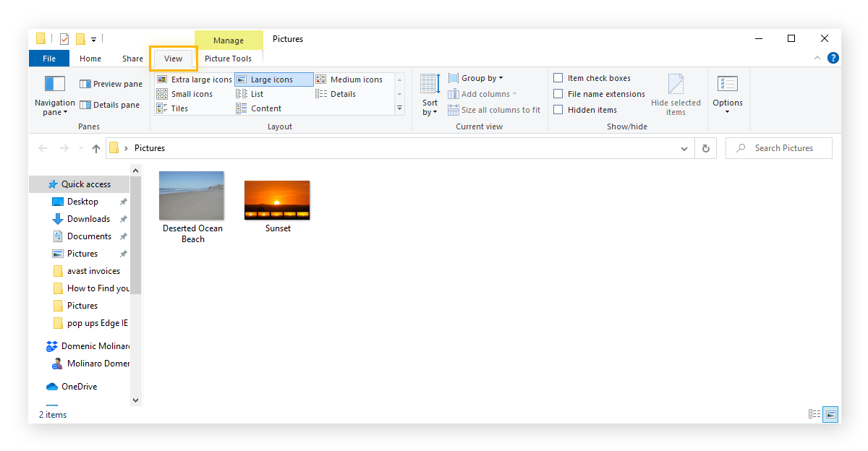Image resolution: width=868 pixels, height=451 pixels.
Task: Switch to the Picture Tools tab
Action: [x=228, y=59]
